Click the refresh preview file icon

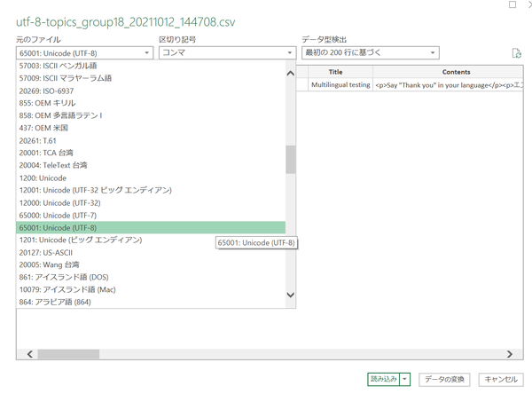click(516, 53)
